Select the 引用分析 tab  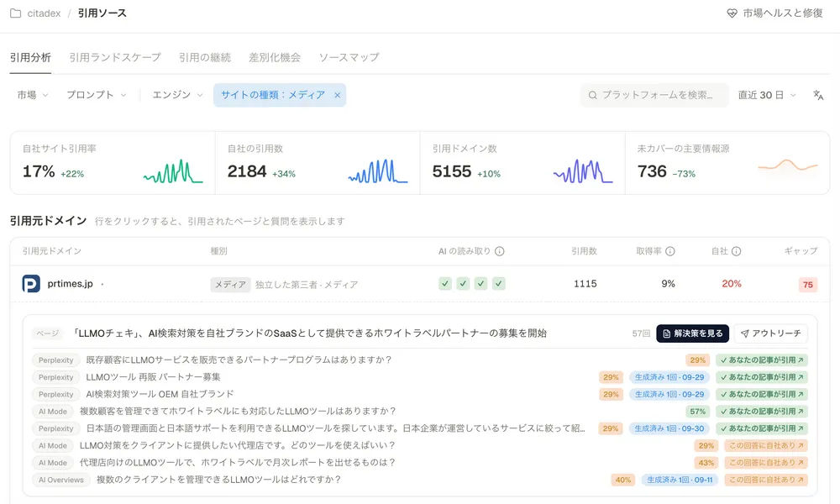coord(30,57)
